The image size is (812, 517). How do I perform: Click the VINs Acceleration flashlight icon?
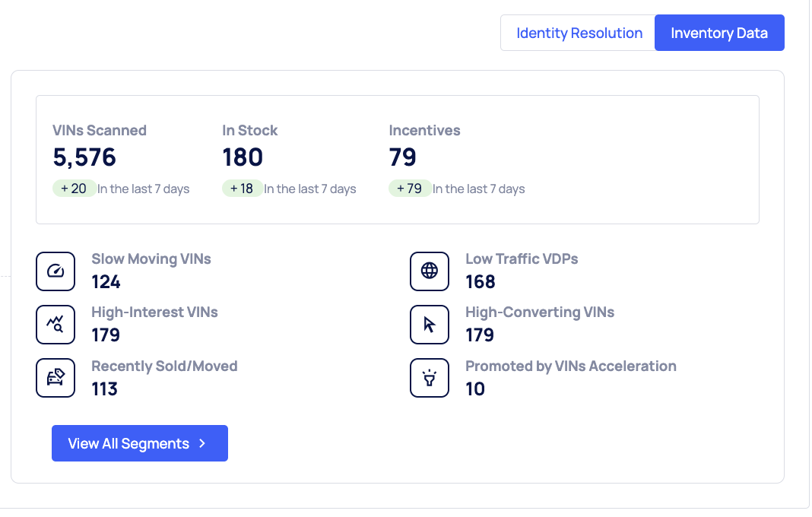[430, 378]
